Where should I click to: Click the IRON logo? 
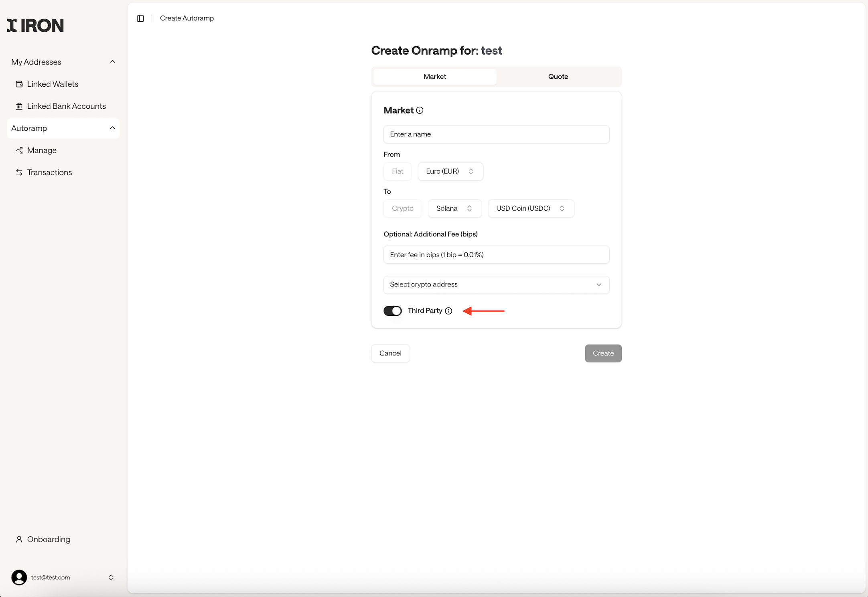click(x=35, y=25)
